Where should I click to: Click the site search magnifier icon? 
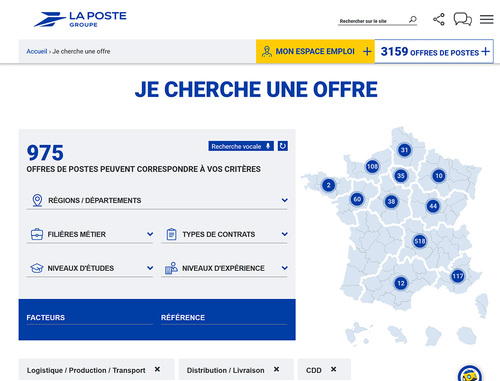click(413, 20)
